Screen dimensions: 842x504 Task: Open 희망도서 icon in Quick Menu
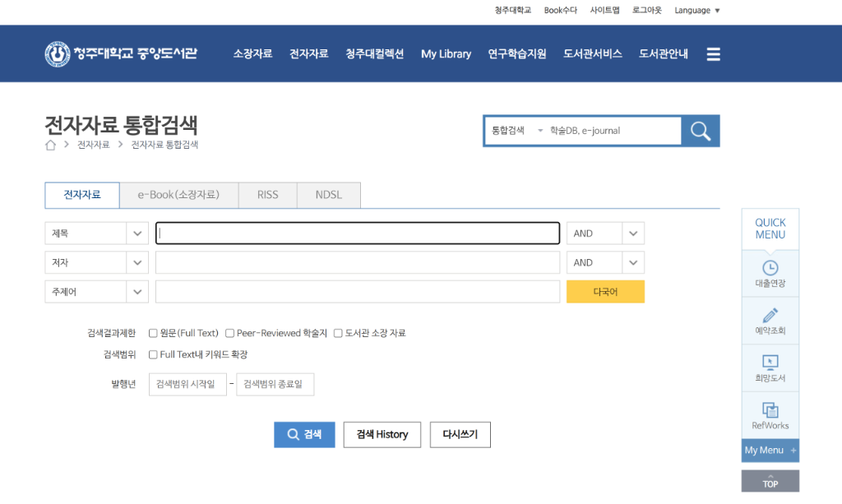point(770,363)
